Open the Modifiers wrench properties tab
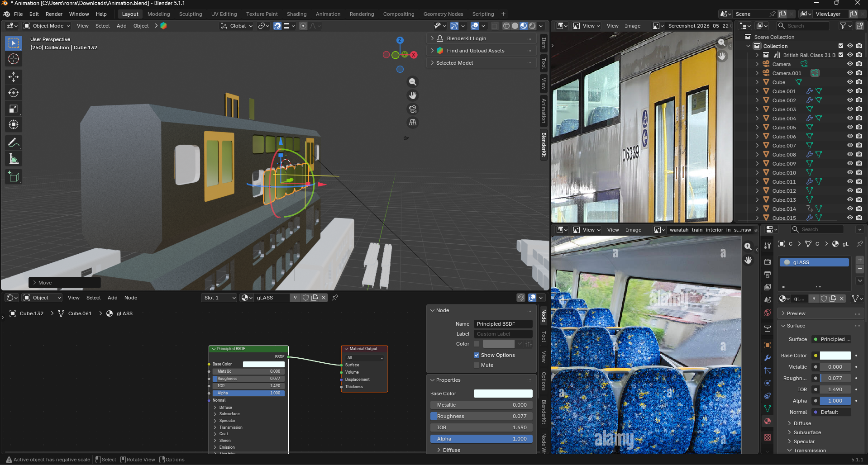Image resolution: width=868 pixels, height=465 pixels. click(x=768, y=358)
